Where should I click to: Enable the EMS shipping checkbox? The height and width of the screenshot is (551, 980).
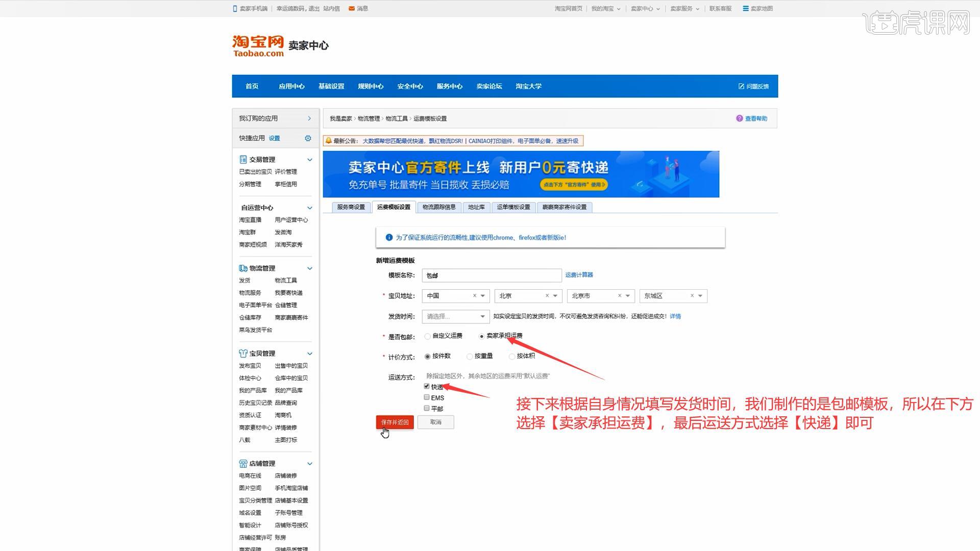pos(427,397)
